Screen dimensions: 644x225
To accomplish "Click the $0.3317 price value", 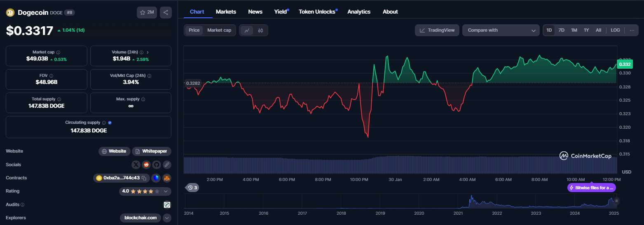I will point(30,31).
